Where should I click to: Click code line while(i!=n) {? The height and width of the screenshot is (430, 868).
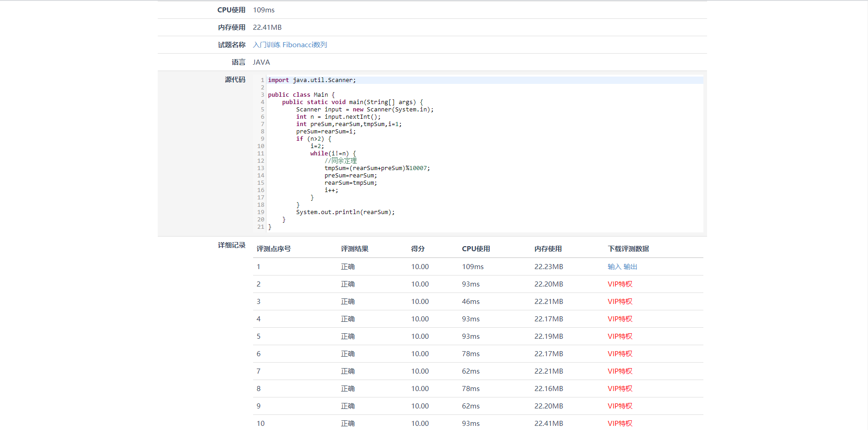(x=333, y=154)
